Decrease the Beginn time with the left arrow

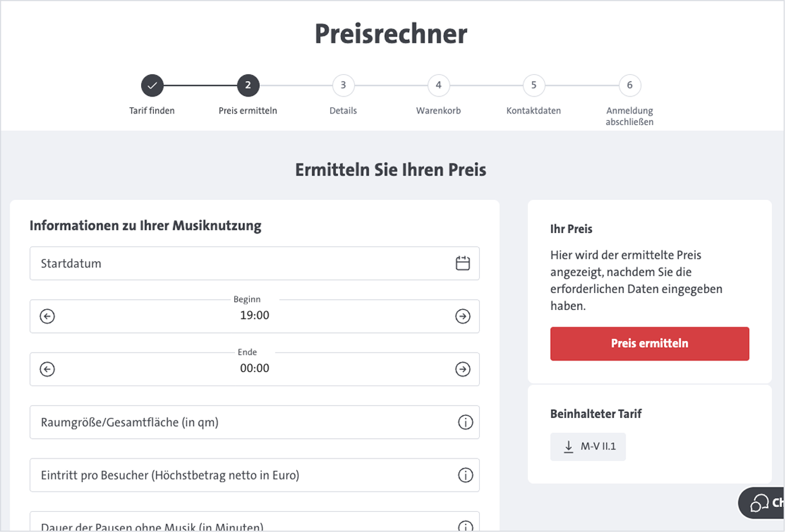[x=47, y=316]
